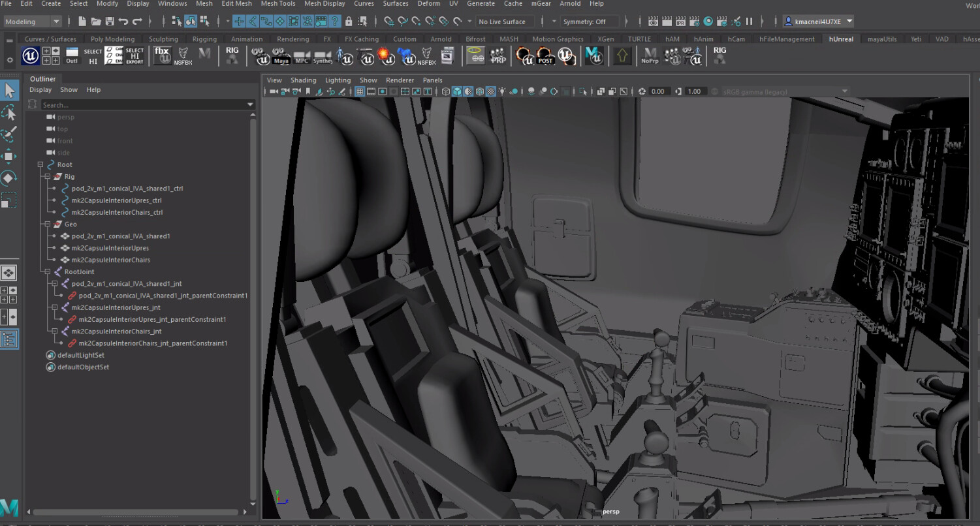
Task: Toggle the highlight selection lock icon
Action: pyautogui.click(x=349, y=22)
